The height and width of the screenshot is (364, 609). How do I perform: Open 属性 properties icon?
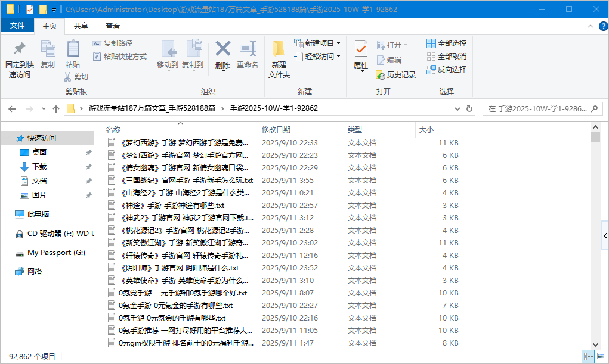(361, 49)
